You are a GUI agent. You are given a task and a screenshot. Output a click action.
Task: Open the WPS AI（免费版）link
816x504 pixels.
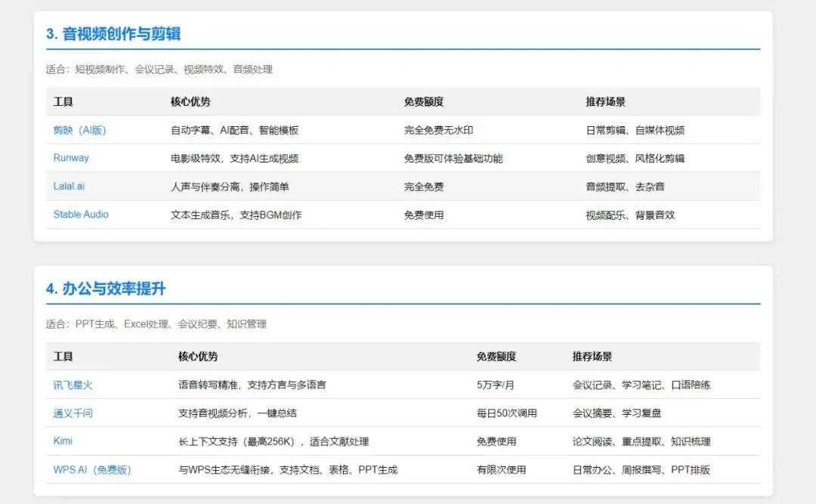[92, 469]
